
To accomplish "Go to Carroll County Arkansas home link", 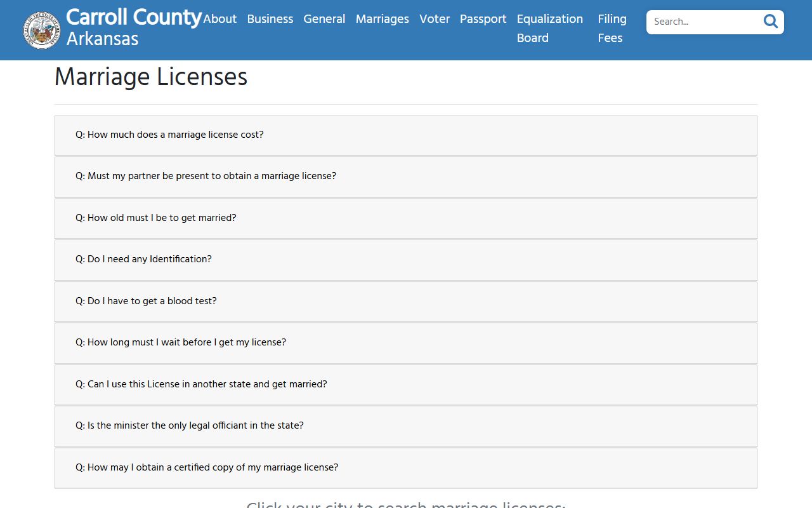I will pos(133,28).
